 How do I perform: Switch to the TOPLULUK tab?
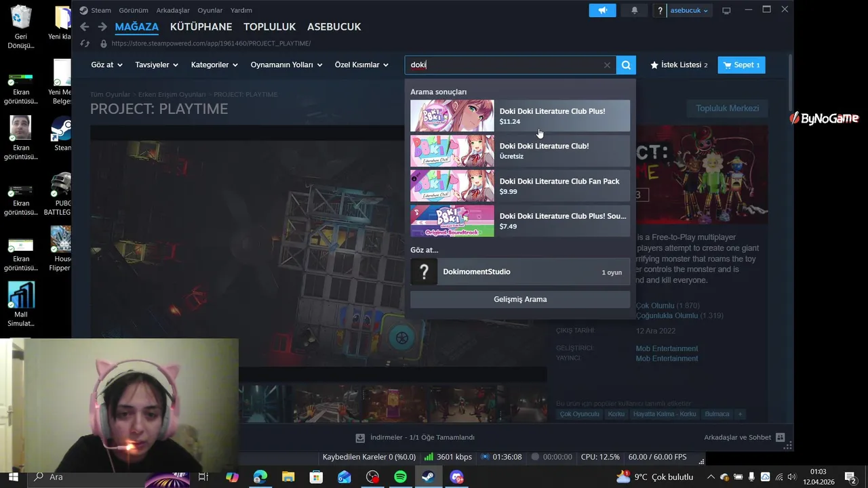(x=270, y=27)
